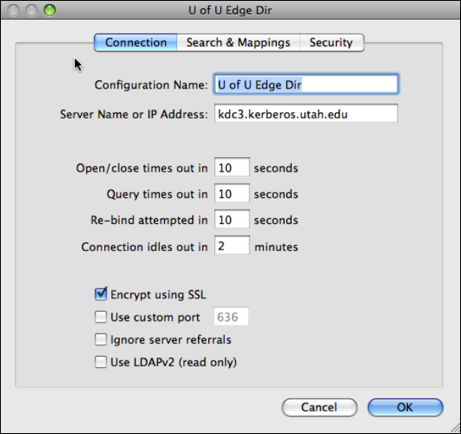This screenshot has height=434, width=461.
Task: Edit the Connection idles out minutes field
Action: 232,246
